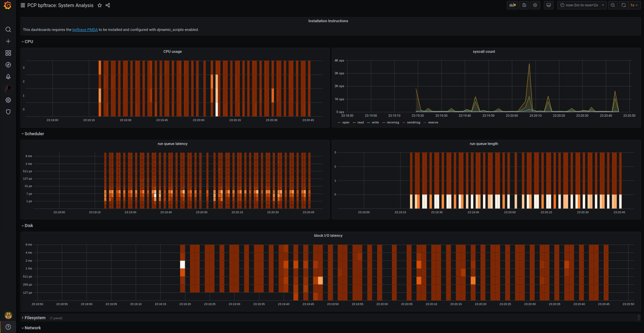The image size is (644, 333).
Task: Share the dashboard using share icon
Action: 108,5
